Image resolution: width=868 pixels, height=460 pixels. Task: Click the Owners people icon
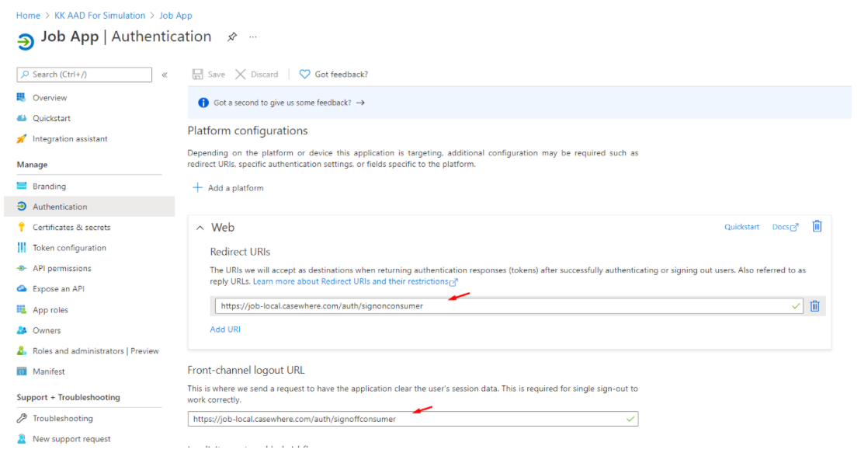[x=22, y=330]
